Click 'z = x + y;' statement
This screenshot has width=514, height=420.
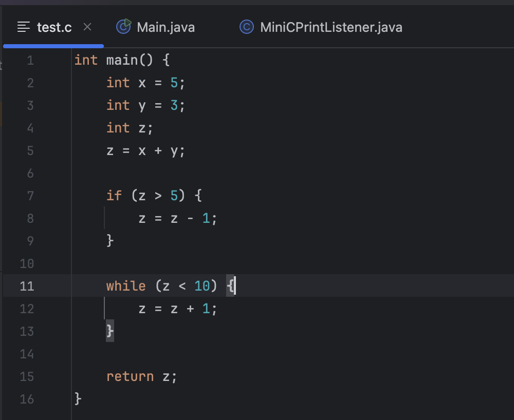[145, 151]
